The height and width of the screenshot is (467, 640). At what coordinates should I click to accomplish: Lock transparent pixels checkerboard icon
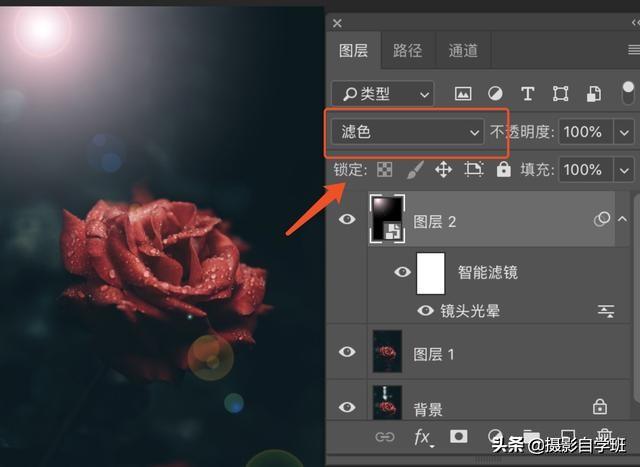click(x=384, y=169)
